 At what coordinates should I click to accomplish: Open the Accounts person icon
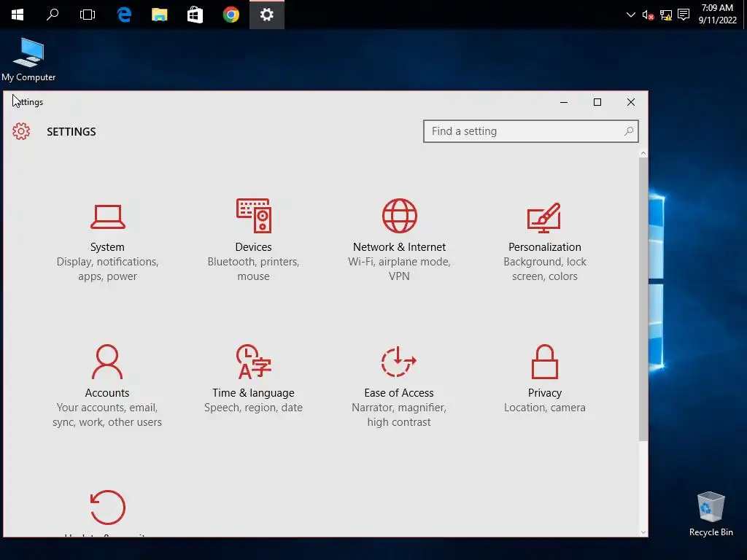coord(107,362)
